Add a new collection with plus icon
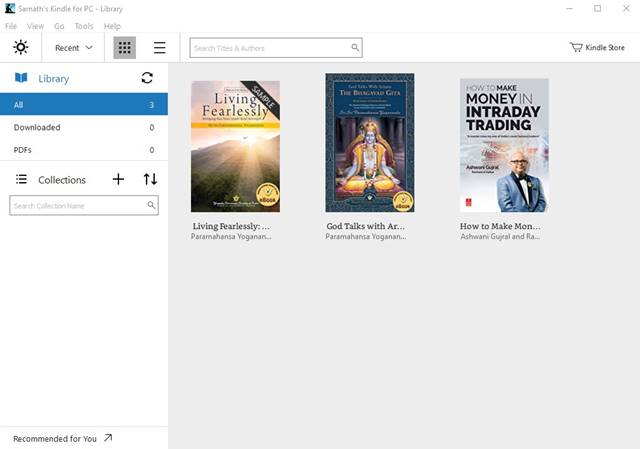Screen dimensions: 640x449 118,179
